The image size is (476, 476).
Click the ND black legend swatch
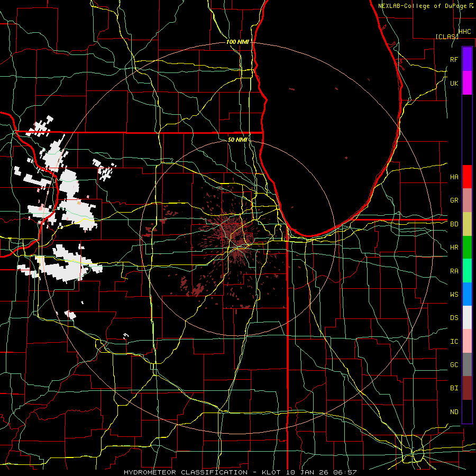tap(467, 411)
